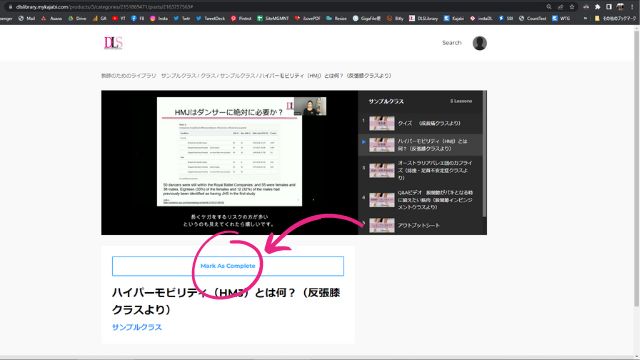
Task: Open the Resize bookmark
Action: (336, 18)
